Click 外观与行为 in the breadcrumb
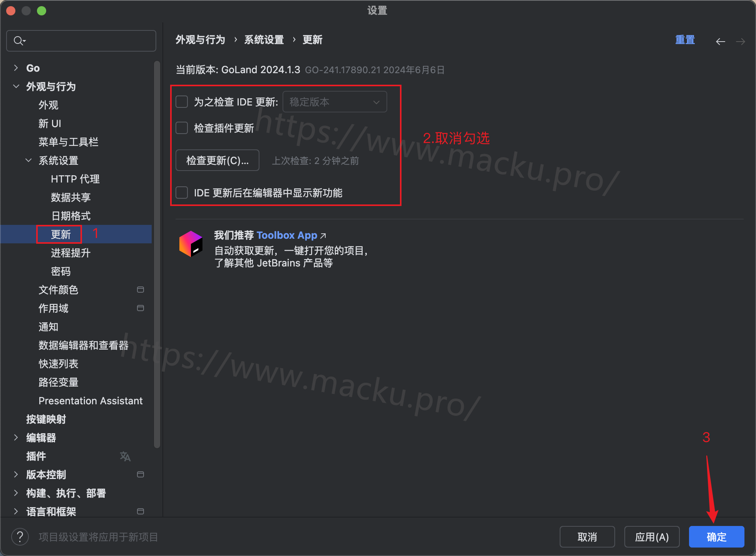 (x=201, y=40)
